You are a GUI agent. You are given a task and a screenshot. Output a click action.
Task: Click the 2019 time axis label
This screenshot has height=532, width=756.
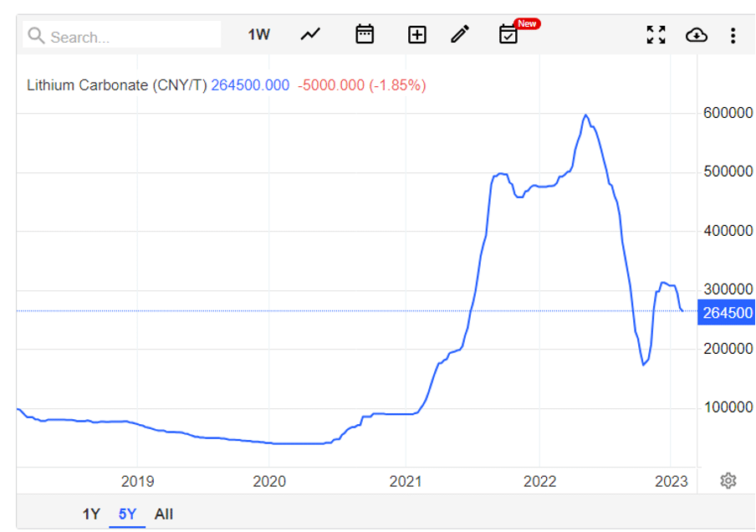(x=137, y=481)
